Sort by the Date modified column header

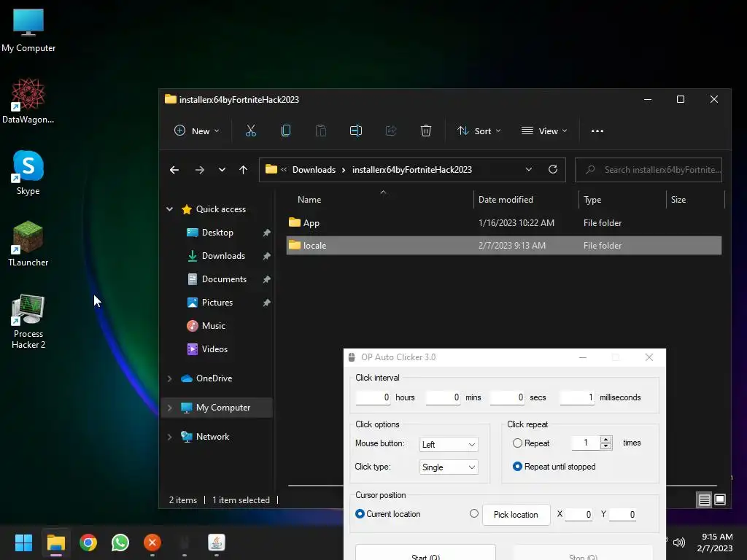point(506,200)
